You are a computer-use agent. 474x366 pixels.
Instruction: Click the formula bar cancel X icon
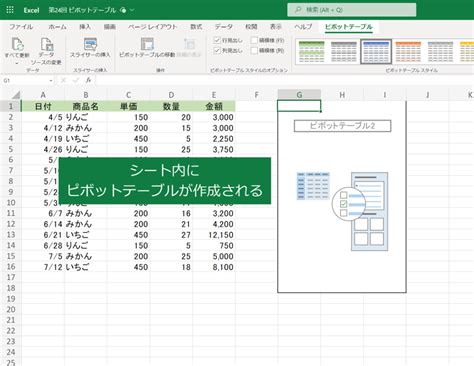(63, 80)
